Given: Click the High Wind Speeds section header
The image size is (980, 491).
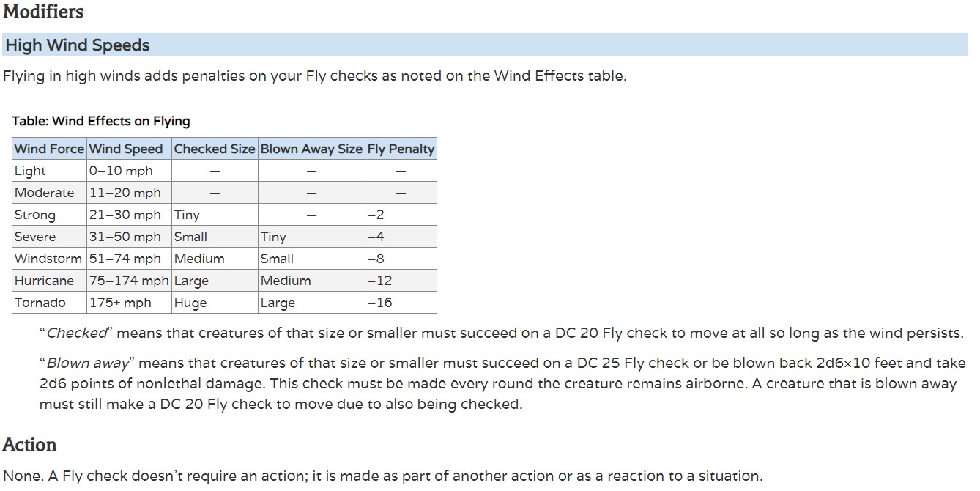Looking at the screenshot, I should tap(78, 45).
